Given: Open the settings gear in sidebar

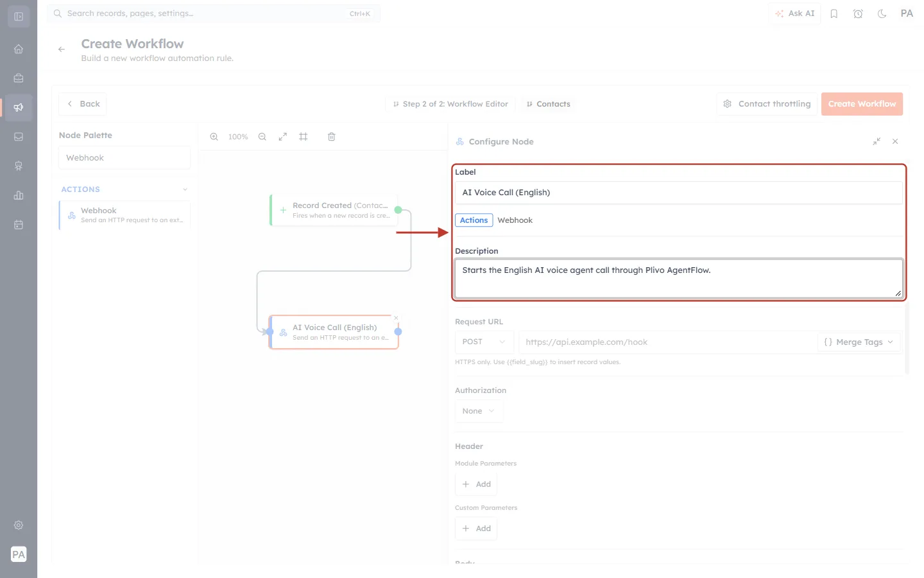Looking at the screenshot, I should pos(19,525).
